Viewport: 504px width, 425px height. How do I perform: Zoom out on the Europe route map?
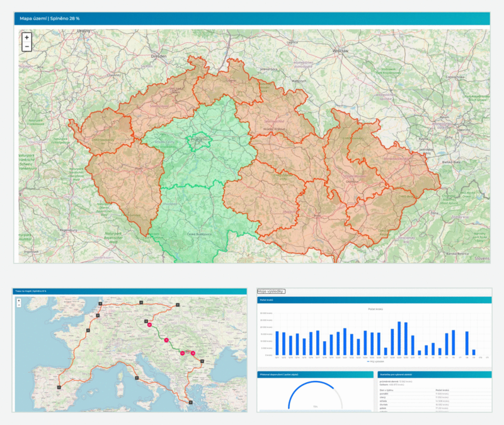(19, 305)
